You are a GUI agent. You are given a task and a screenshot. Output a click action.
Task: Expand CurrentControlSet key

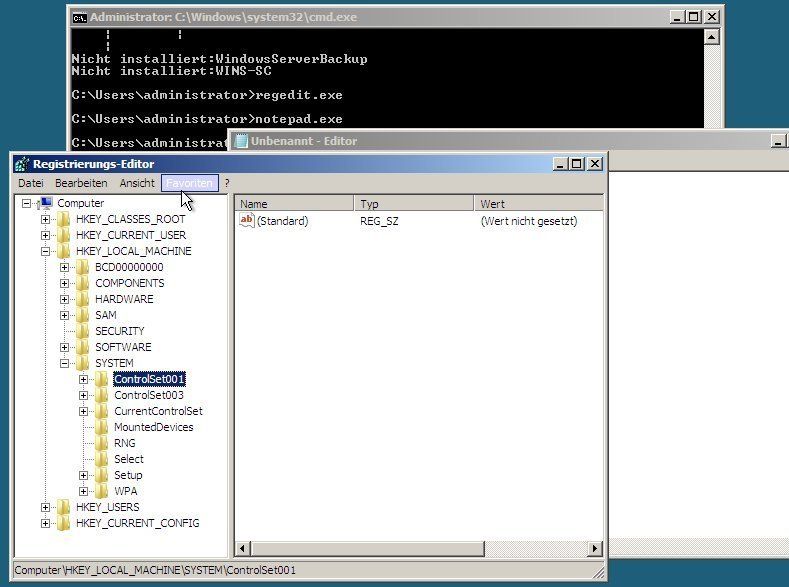pos(84,411)
